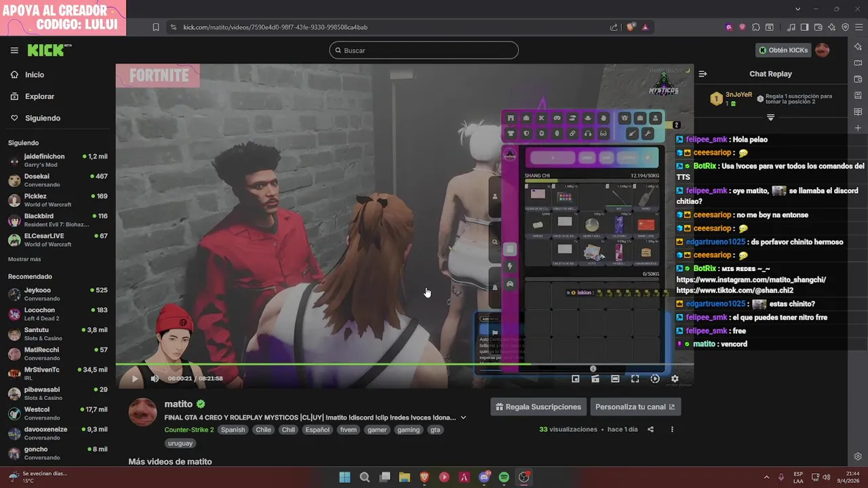Enter fullscreen mode on video
Viewport: 868px width, 488px height.
pyautogui.click(x=635, y=379)
